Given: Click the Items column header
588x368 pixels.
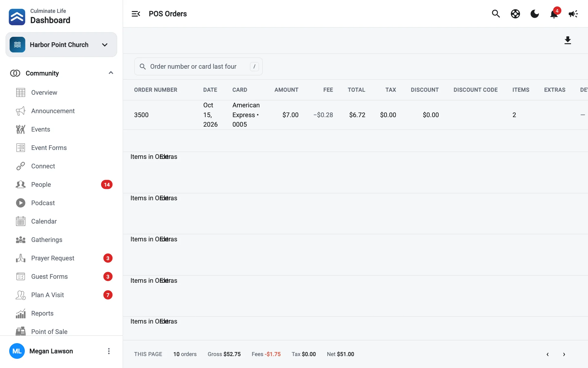Looking at the screenshot, I should 521,90.
